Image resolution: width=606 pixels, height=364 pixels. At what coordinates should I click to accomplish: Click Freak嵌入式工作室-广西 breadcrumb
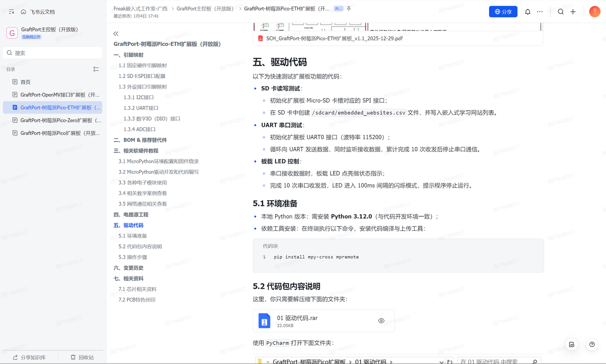pos(141,9)
